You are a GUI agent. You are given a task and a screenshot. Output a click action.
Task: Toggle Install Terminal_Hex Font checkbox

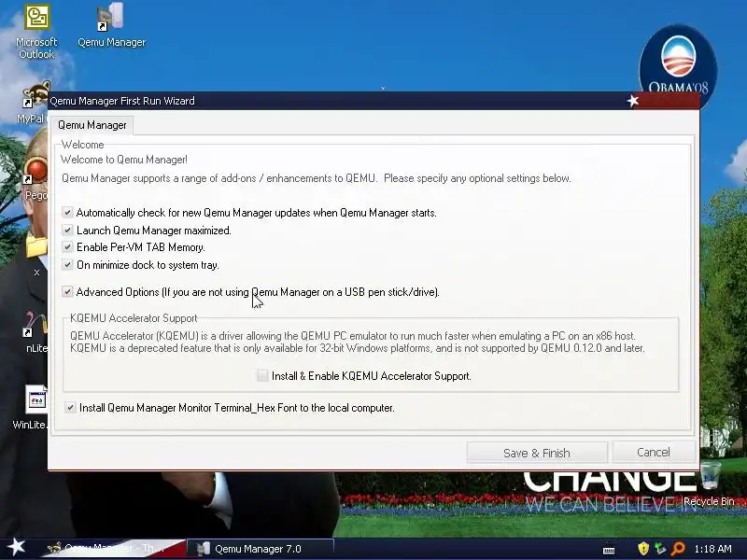click(x=70, y=408)
